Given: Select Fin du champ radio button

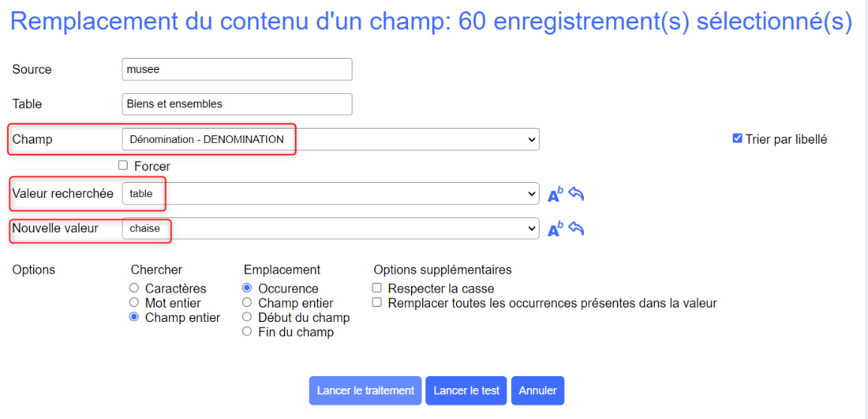Looking at the screenshot, I should [247, 332].
